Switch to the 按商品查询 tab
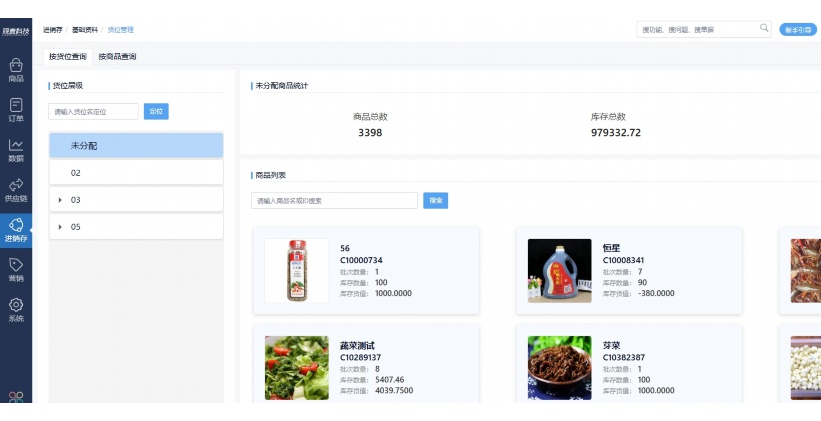This screenshot has width=821, height=421. click(x=117, y=57)
